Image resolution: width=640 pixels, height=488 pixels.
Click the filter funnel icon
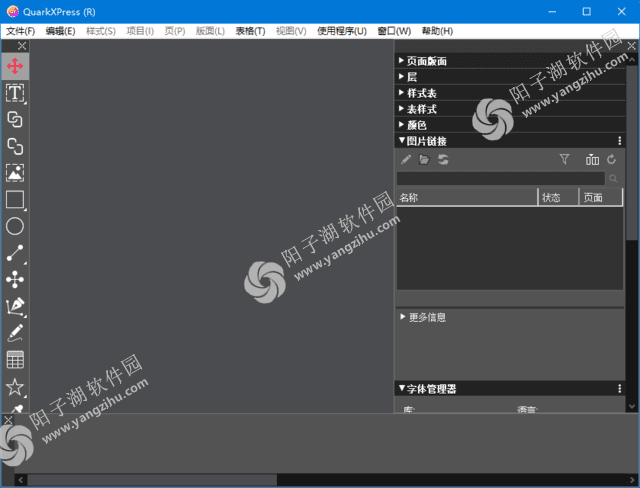564,159
